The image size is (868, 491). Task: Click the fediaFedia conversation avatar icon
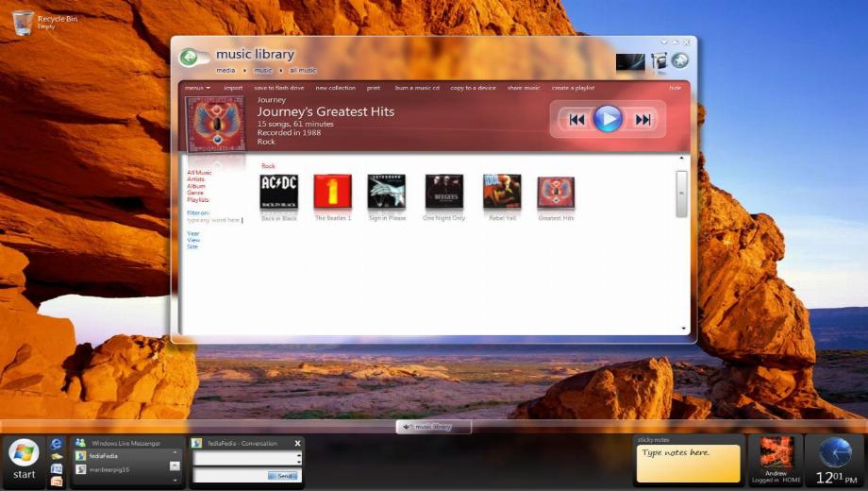point(196,443)
